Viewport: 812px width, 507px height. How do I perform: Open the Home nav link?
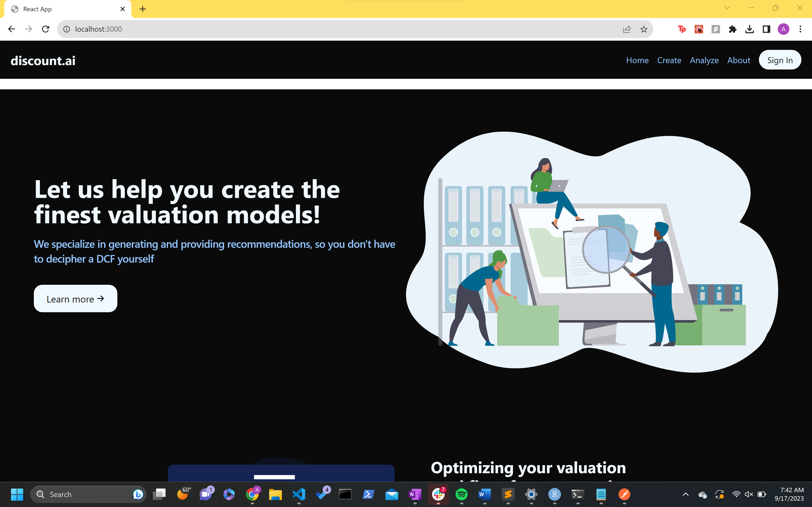pyautogui.click(x=637, y=60)
